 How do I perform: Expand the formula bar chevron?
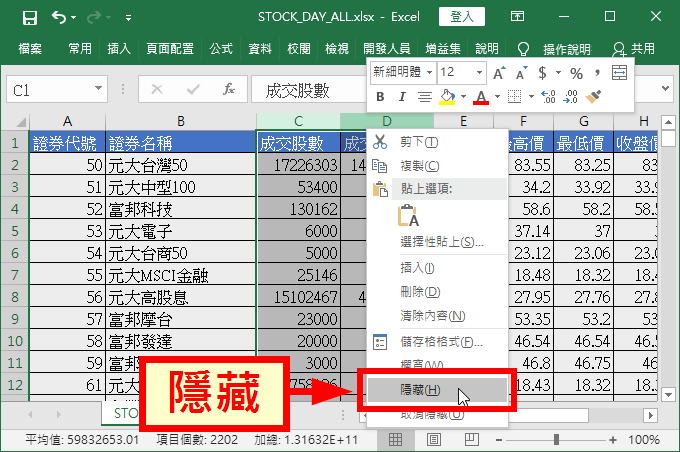pyautogui.click(x=665, y=88)
